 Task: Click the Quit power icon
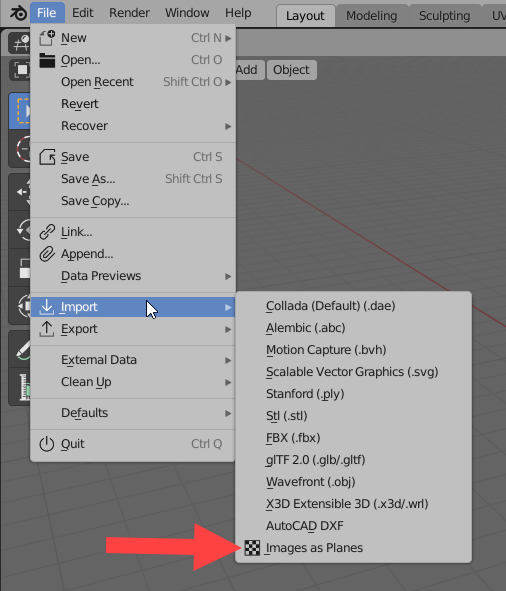pos(47,444)
